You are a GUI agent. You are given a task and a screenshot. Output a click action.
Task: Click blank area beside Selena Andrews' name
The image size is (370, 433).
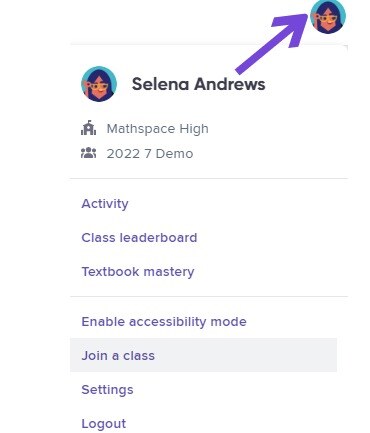coord(305,84)
